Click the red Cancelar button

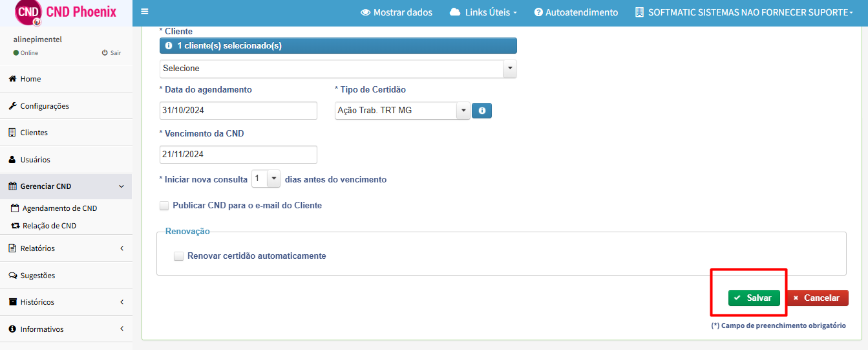817,298
